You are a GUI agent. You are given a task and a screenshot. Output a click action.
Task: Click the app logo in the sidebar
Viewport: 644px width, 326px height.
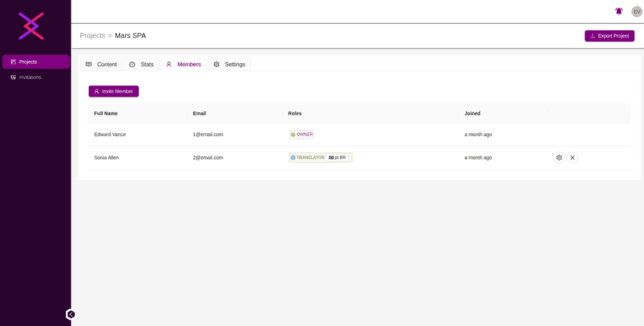click(x=31, y=26)
